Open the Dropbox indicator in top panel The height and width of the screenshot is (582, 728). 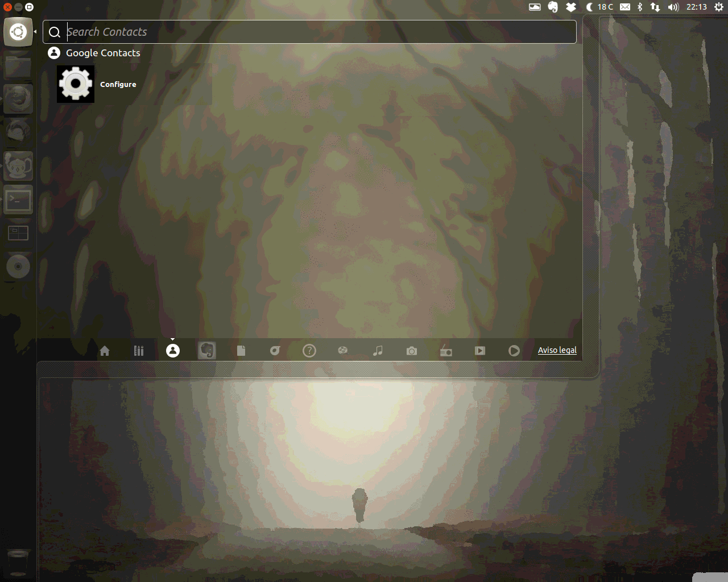(x=571, y=7)
